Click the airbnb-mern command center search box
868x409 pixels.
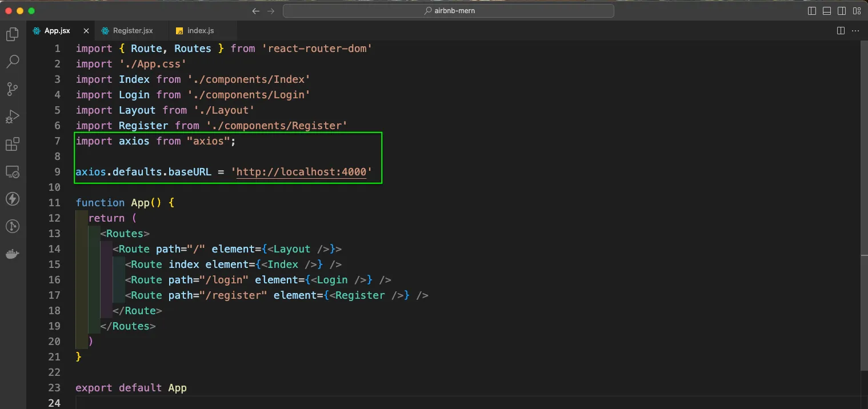449,11
